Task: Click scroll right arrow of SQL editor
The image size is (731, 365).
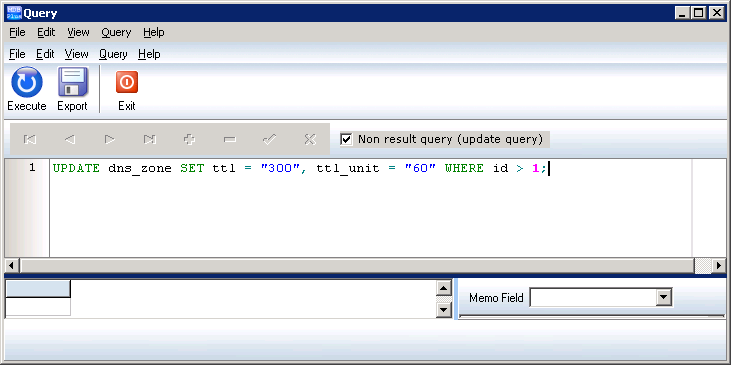Action: 718,266
